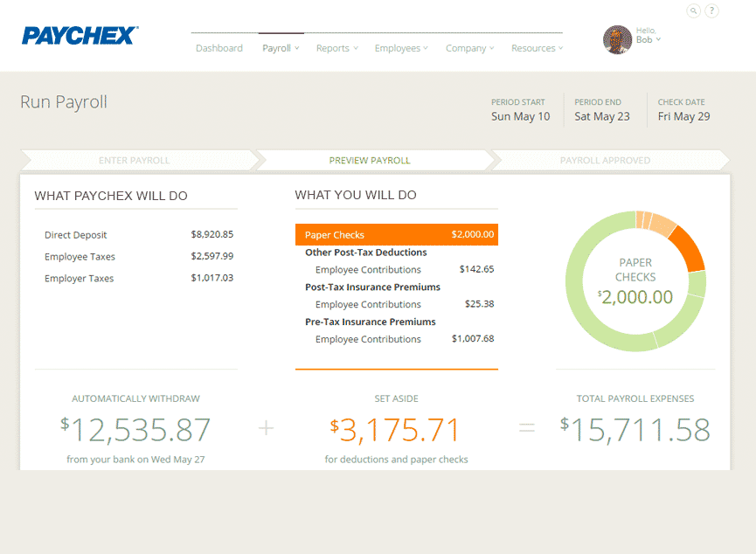Click the from your bank on Wed May 27 note

pos(135,460)
